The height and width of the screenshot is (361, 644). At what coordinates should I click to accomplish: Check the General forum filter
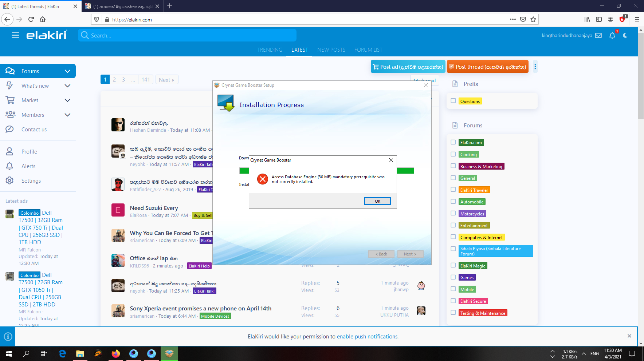tap(453, 178)
